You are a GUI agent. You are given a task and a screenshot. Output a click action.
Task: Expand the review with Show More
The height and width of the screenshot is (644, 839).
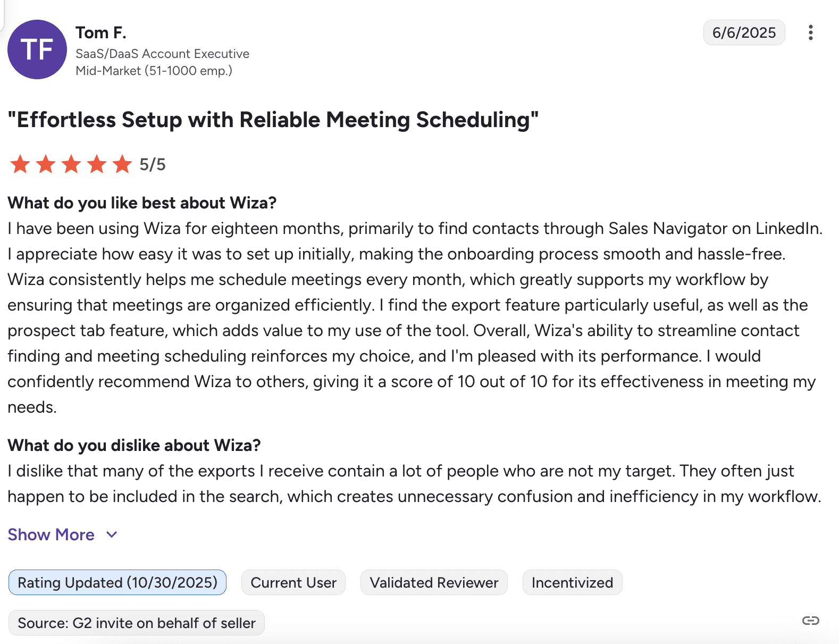(x=51, y=534)
